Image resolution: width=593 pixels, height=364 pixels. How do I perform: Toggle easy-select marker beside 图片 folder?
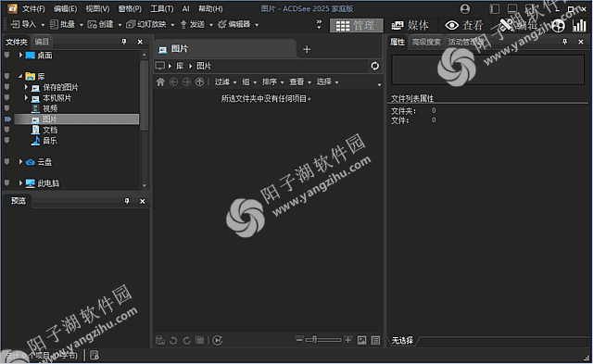(7, 119)
